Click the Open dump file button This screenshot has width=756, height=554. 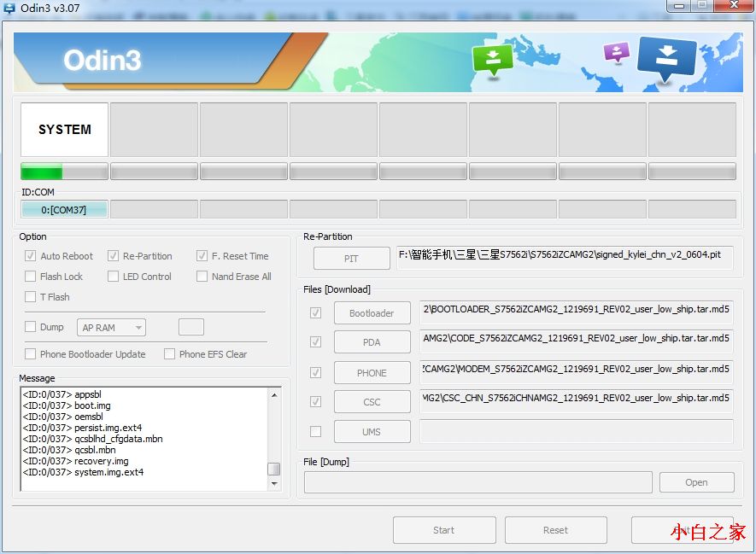point(697,482)
